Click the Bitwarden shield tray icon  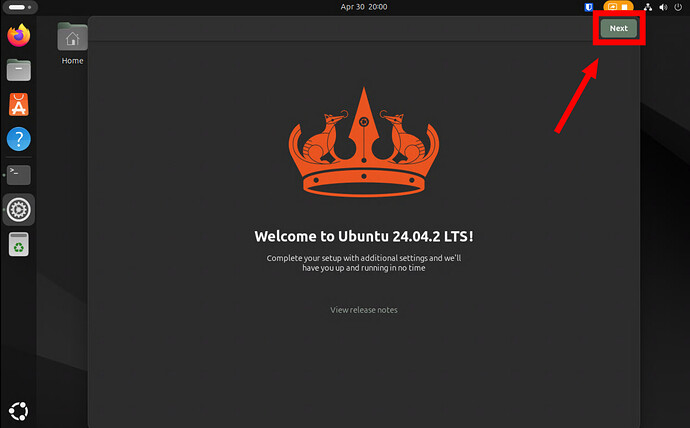coord(588,7)
